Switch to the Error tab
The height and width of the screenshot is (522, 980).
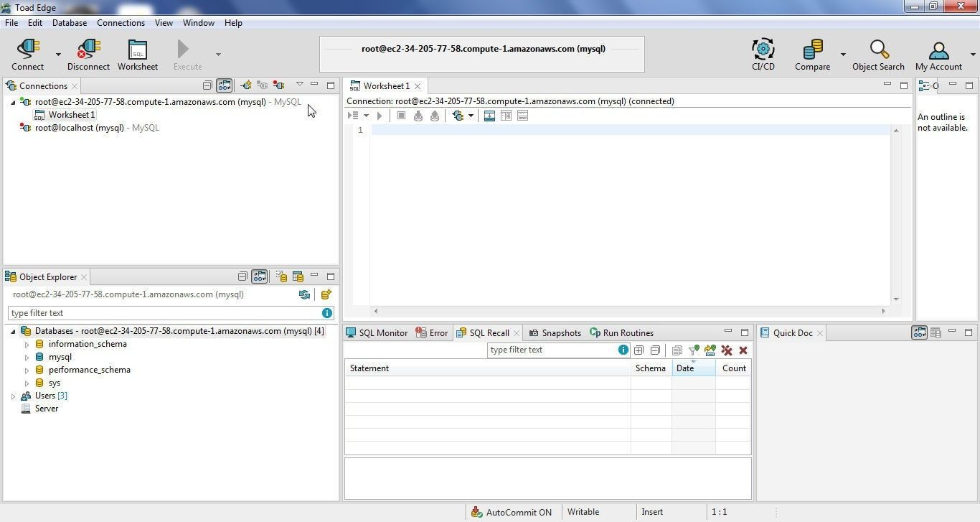pyautogui.click(x=432, y=333)
